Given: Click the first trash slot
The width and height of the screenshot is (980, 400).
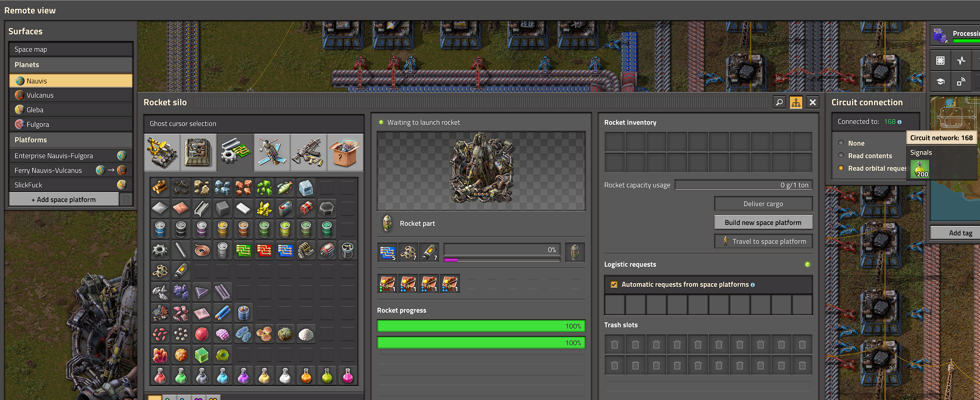Looking at the screenshot, I should click(x=615, y=344).
